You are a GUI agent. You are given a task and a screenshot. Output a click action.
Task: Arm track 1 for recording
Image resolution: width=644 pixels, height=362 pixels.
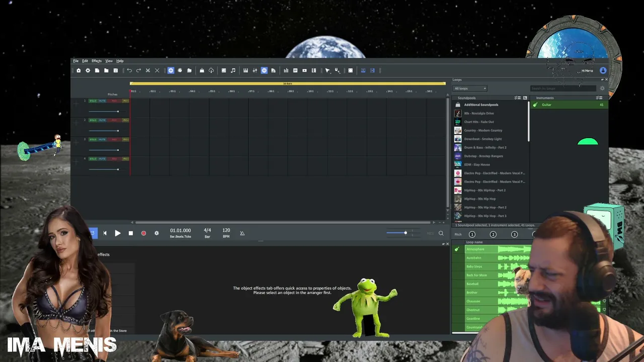(x=114, y=101)
